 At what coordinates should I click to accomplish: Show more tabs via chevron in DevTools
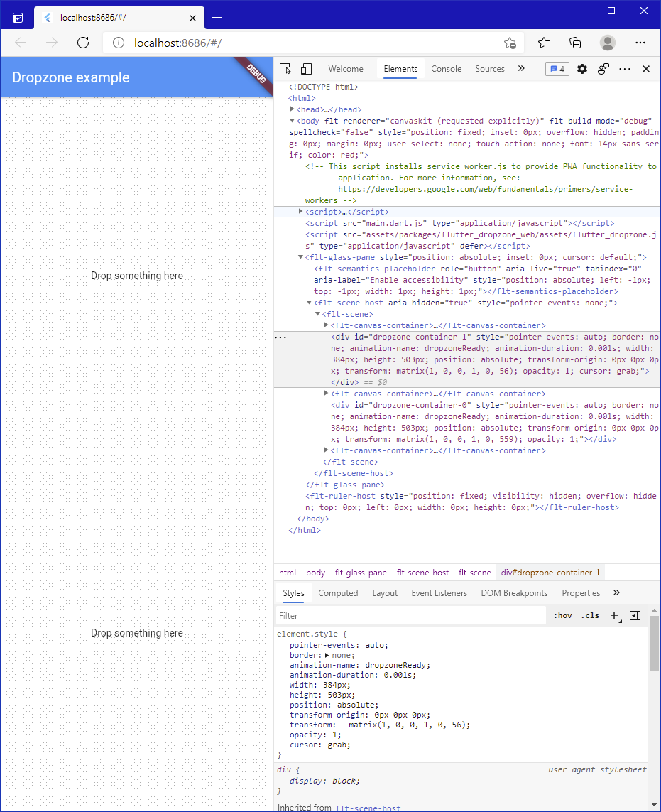520,68
